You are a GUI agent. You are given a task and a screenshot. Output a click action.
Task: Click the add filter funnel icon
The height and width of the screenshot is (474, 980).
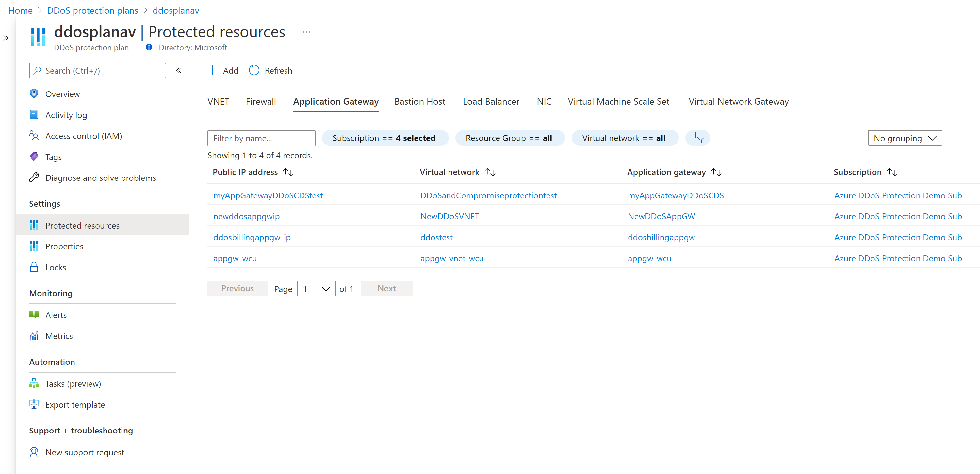(x=698, y=138)
